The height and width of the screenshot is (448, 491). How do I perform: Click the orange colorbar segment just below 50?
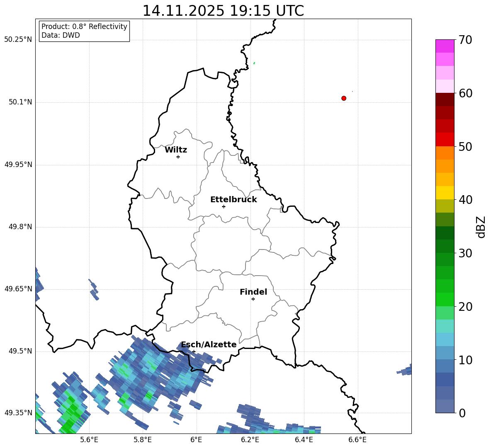point(445,153)
